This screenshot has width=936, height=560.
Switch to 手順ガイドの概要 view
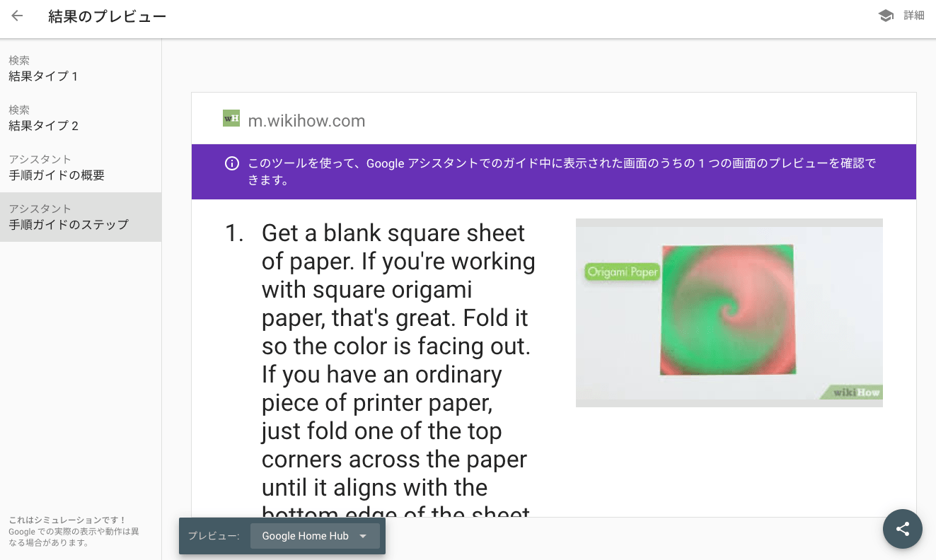57,168
